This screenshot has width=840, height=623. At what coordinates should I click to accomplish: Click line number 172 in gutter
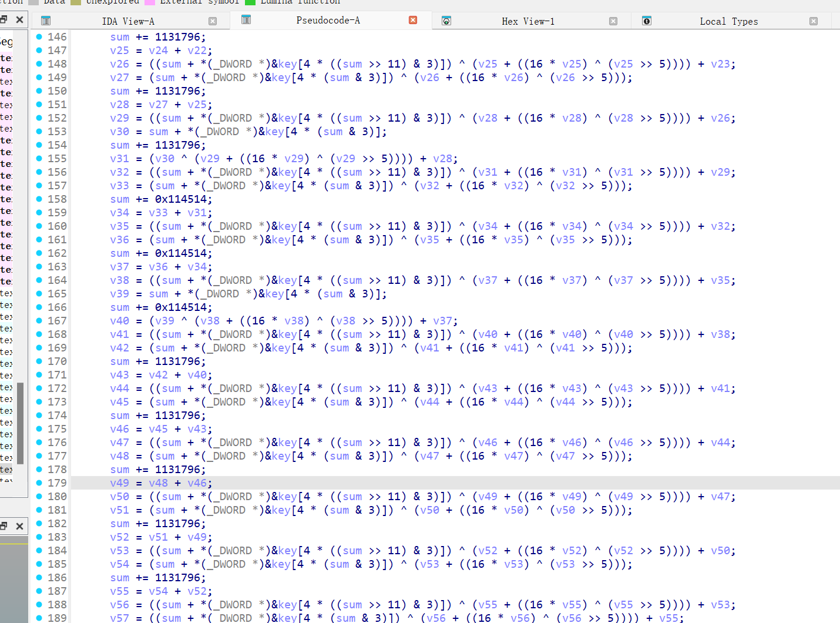coord(57,388)
